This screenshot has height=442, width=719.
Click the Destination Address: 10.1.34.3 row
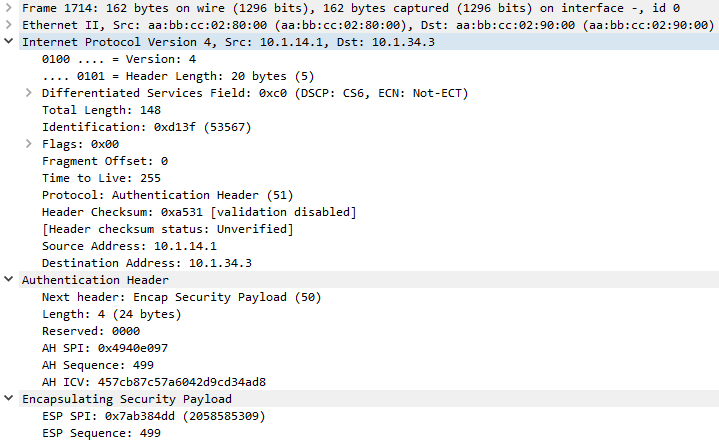[146, 263]
